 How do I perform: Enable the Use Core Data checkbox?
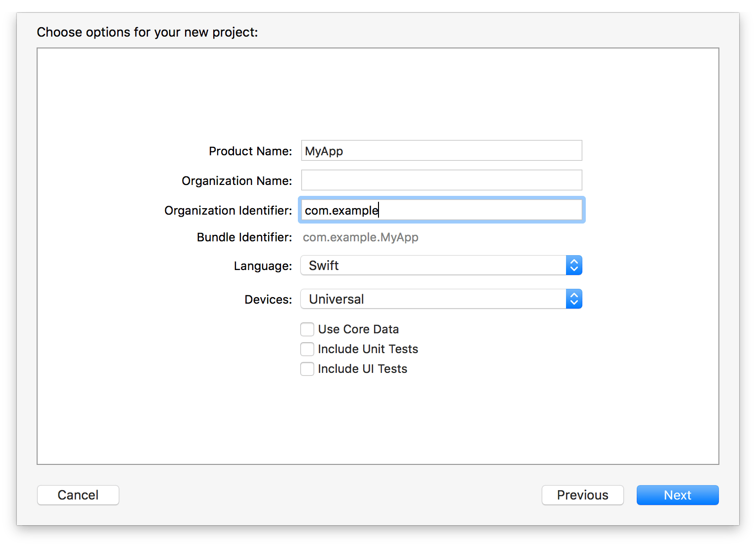[307, 329]
